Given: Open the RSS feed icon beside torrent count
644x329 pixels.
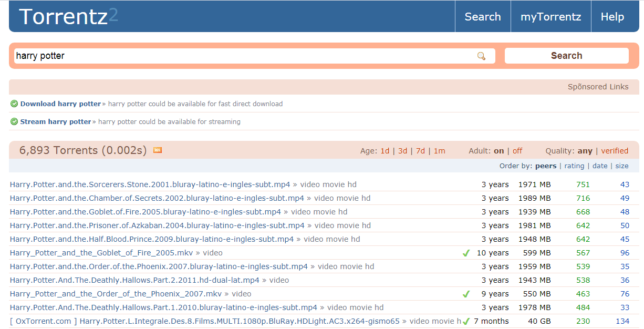Looking at the screenshot, I should click(158, 150).
